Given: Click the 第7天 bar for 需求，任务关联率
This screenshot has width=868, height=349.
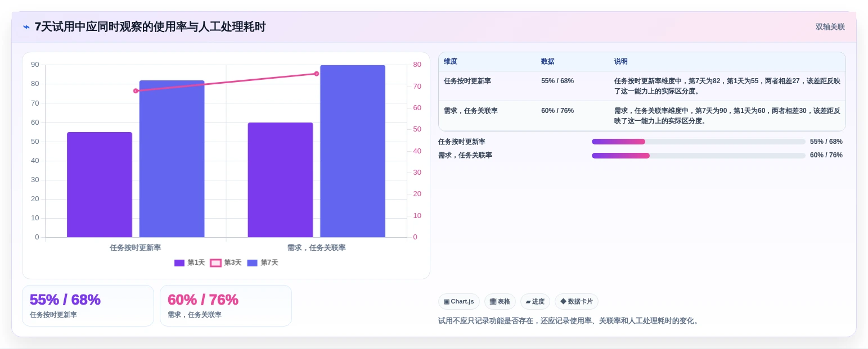Looking at the screenshot, I should (353, 151).
